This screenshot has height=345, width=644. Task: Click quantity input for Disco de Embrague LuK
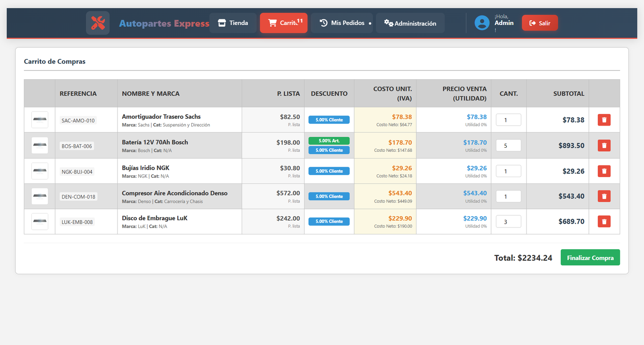click(508, 221)
